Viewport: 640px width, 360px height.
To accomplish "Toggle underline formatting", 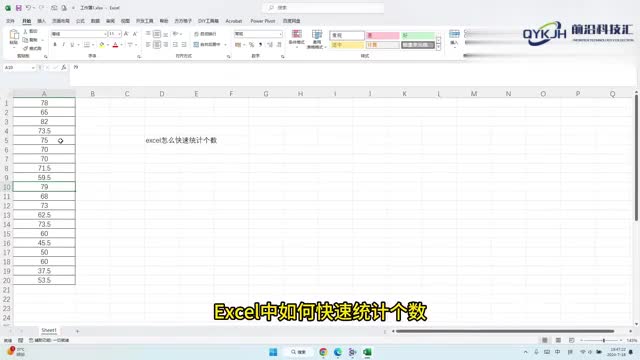I will coord(72,44).
